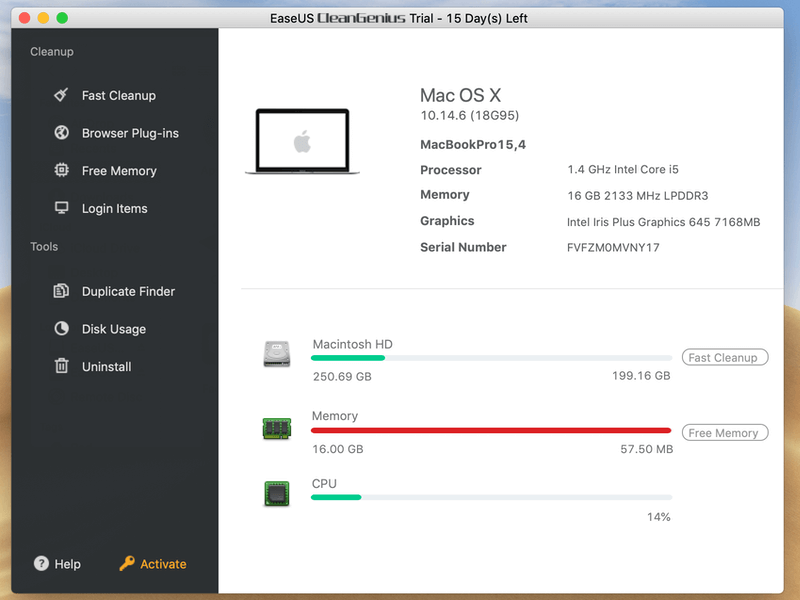800x600 pixels.
Task: Click the MacBook laptop image
Action: (x=303, y=141)
